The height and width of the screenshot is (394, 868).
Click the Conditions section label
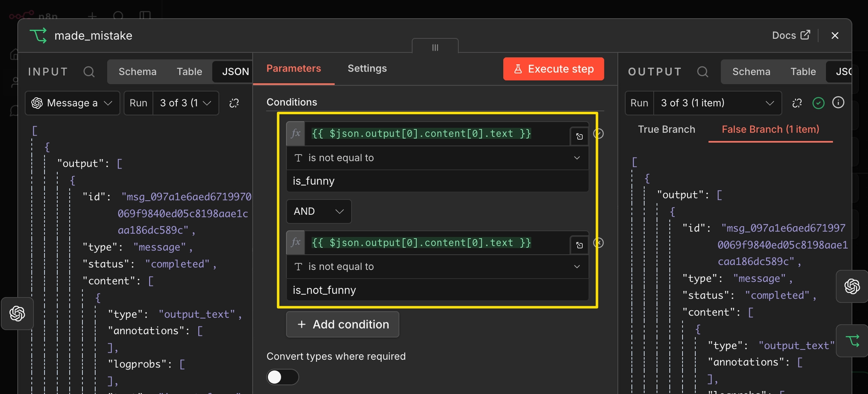click(292, 102)
